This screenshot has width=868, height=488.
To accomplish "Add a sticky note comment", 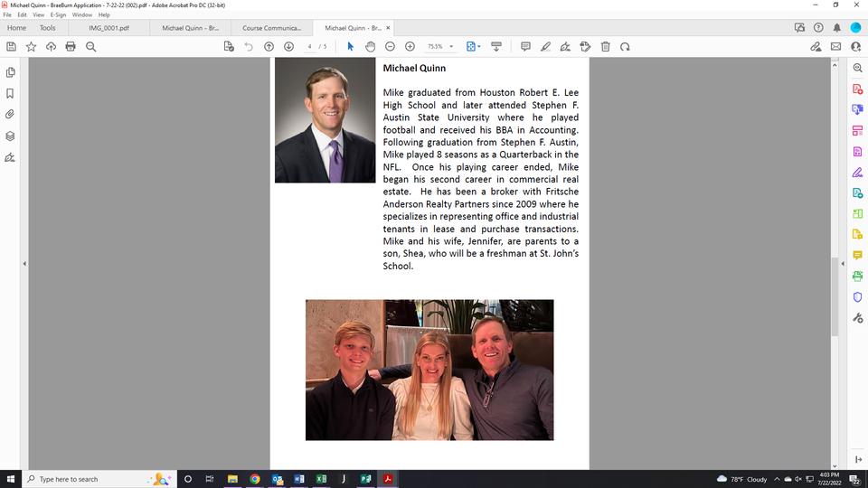I will click(525, 47).
